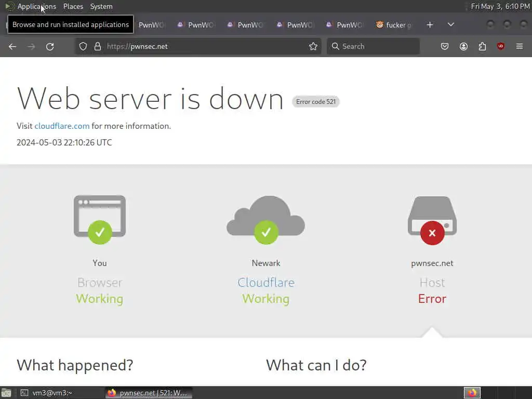Go back to the previous page

tap(12, 46)
